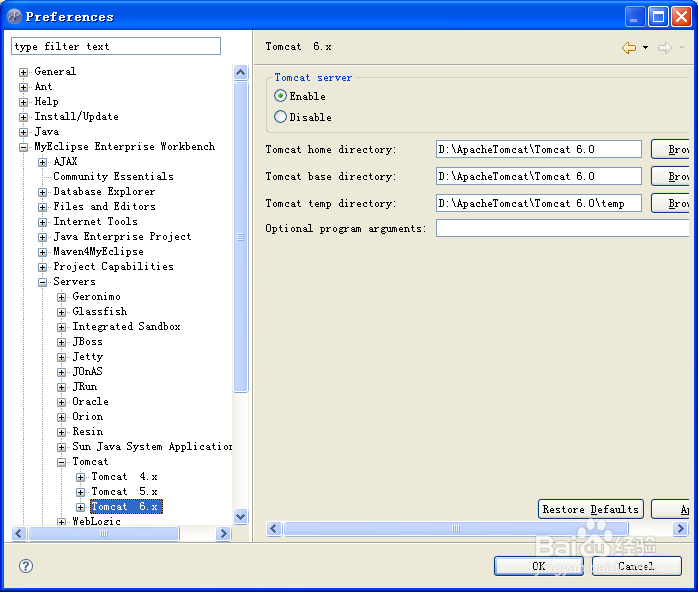Click tree scroll up arrow

[x=240, y=72]
